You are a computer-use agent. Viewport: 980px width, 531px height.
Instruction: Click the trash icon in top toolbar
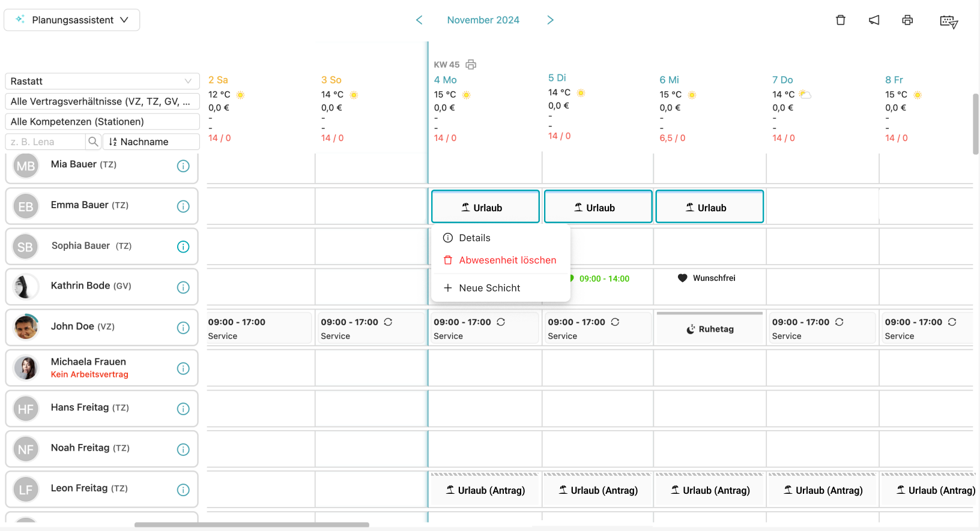click(841, 20)
